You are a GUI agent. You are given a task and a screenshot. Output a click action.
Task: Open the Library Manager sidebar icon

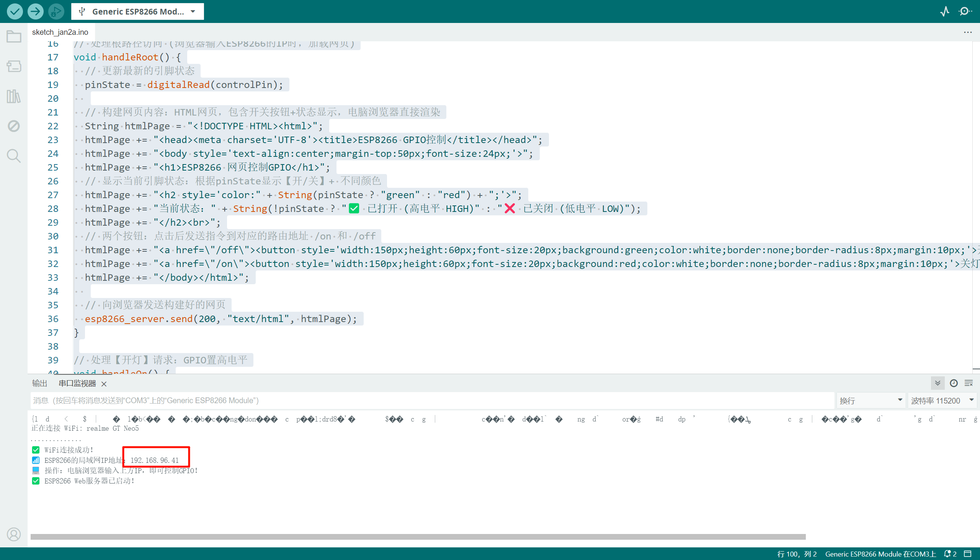tap(14, 96)
